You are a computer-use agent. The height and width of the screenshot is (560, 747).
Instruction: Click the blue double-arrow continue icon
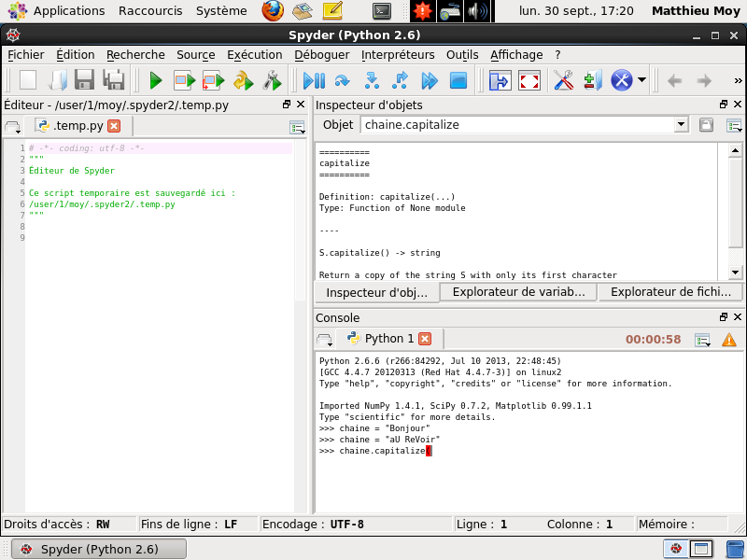pyautogui.click(x=430, y=80)
